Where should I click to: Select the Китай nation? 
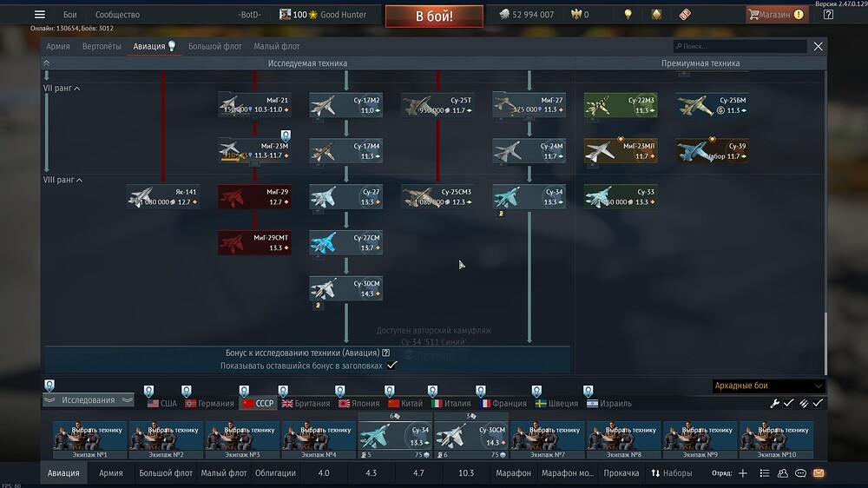coord(405,404)
